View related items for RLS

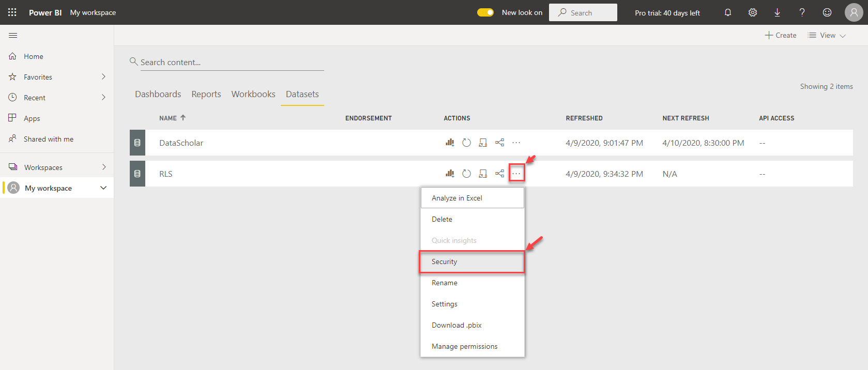click(499, 174)
